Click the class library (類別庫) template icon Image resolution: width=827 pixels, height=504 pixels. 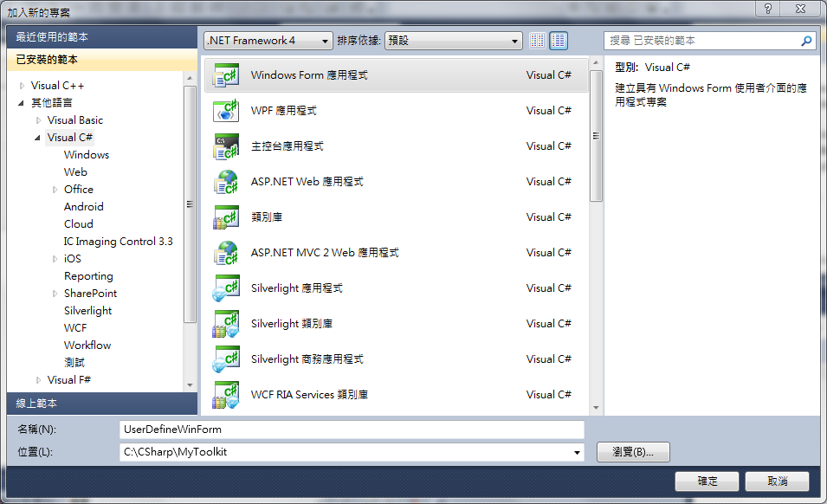click(x=226, y=217)
